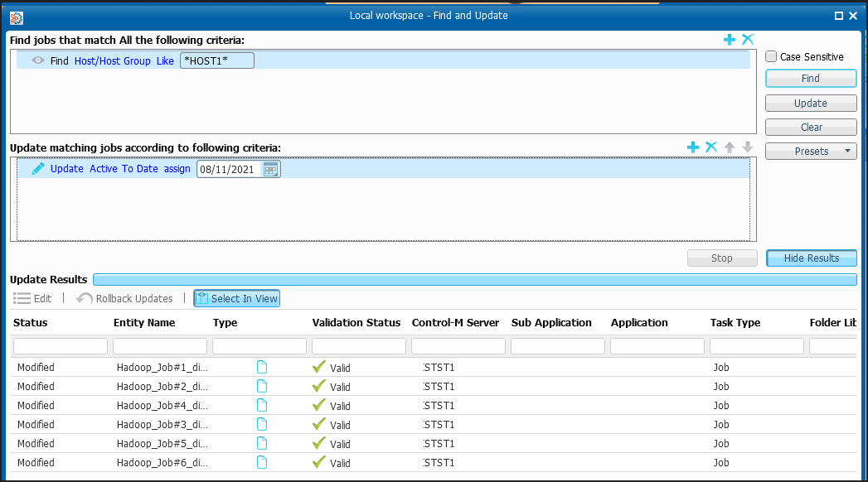The image size is (868, 482).
Task: Select the Hadoop_Job#5_di... entity name
Action: 162,444
